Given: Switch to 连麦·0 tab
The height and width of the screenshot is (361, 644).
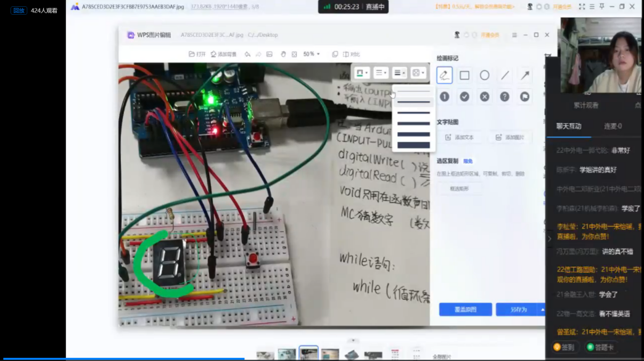Looking at the screenshot, I should [x=613, y=126].
